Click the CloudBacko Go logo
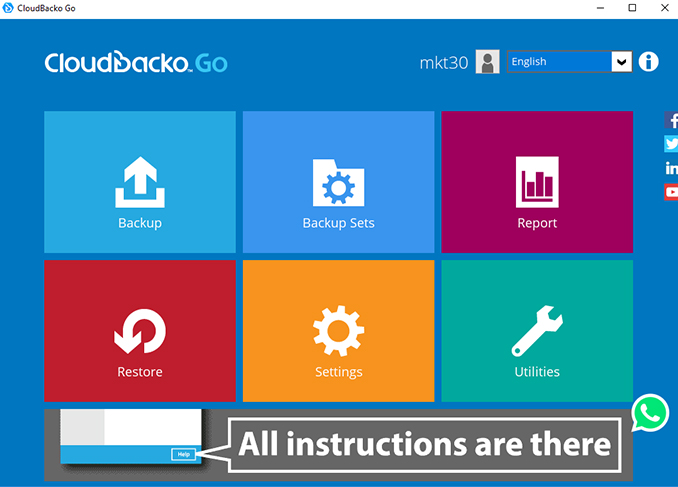This screenshot has height=487, width=678. 136,62
